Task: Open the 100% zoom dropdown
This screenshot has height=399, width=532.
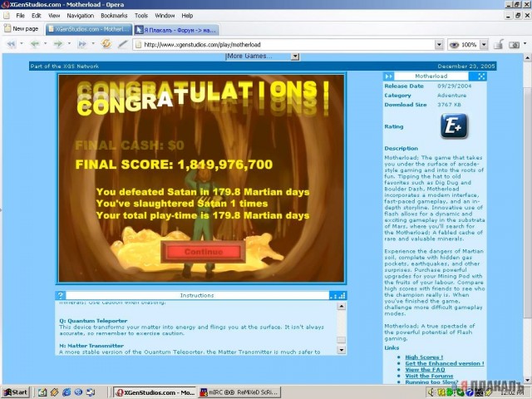Action: (x=484, y=44)
